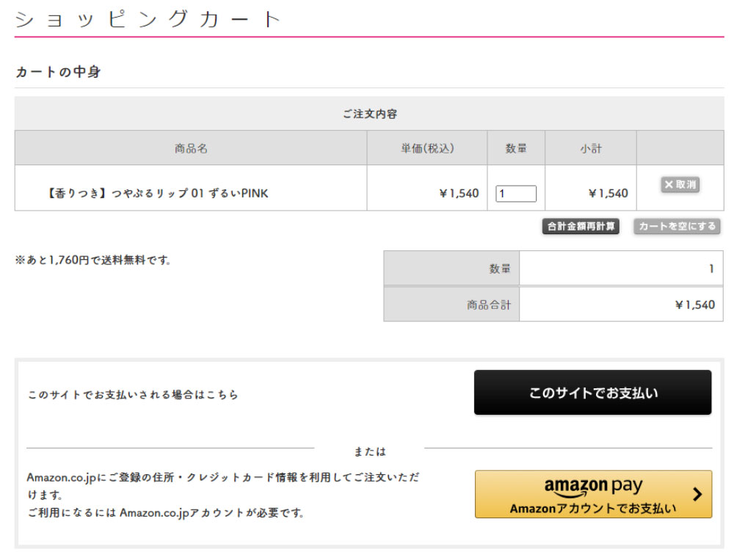Click the 商品合計 total amount ¥1,540
The height and width of the screenshot is (560, 734).
[x=694, y=305]
